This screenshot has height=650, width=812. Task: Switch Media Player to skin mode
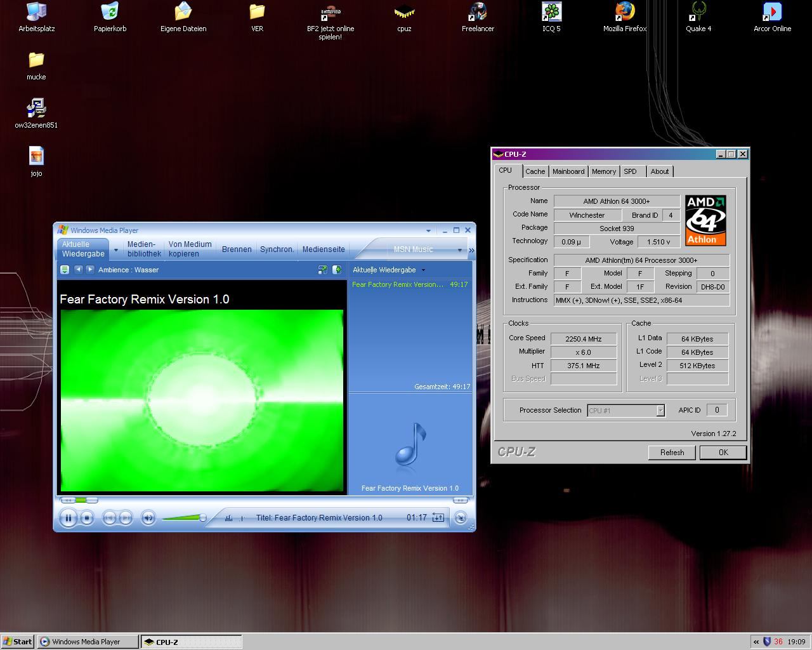461,518
